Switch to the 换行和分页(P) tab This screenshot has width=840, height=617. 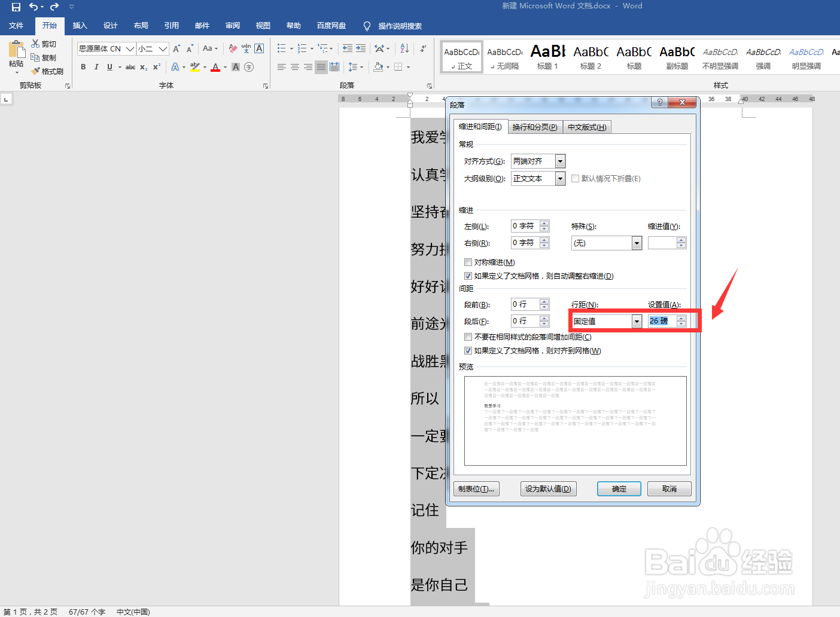pos(535,127)
